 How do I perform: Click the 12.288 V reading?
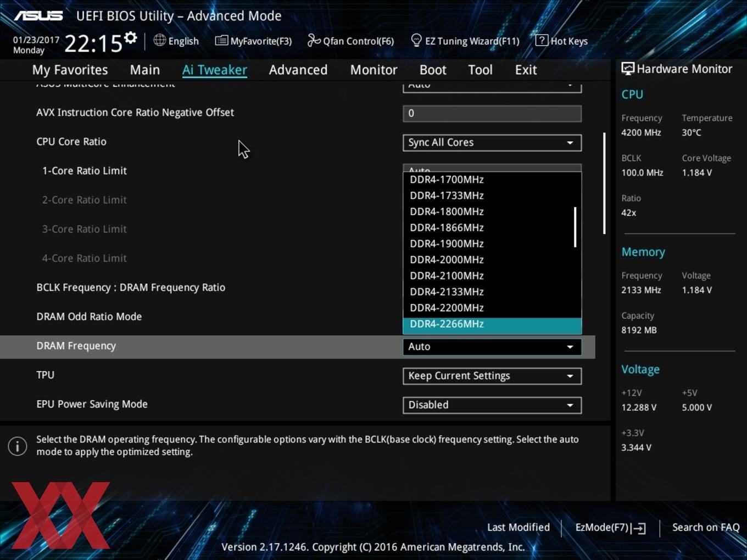click(639, 407)
